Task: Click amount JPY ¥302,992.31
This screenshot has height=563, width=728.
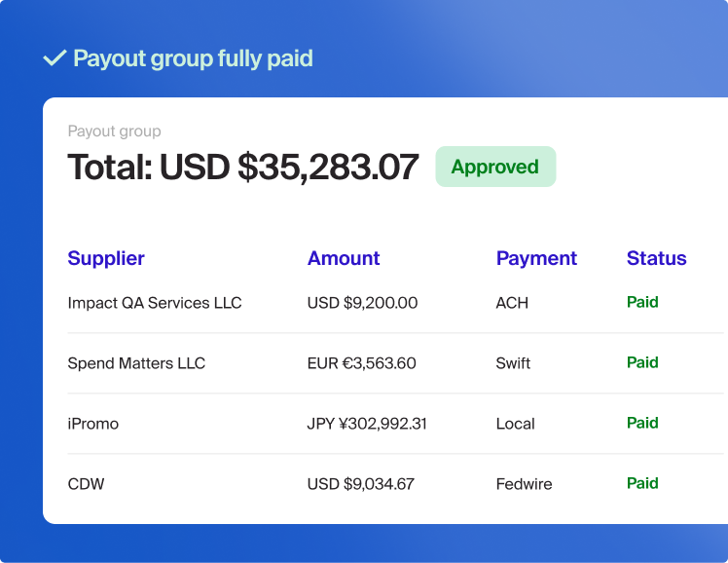Action: tap(367, 424)
